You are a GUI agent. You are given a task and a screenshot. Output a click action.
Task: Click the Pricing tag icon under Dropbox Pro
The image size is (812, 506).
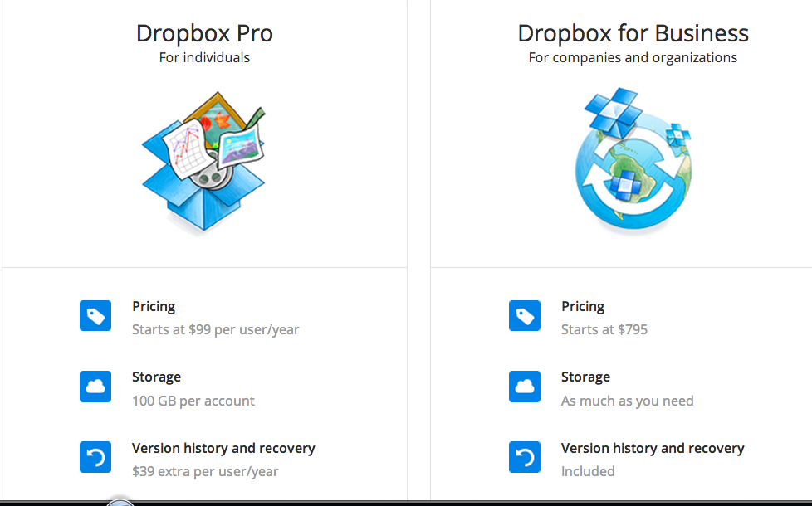tap(95, 316)
